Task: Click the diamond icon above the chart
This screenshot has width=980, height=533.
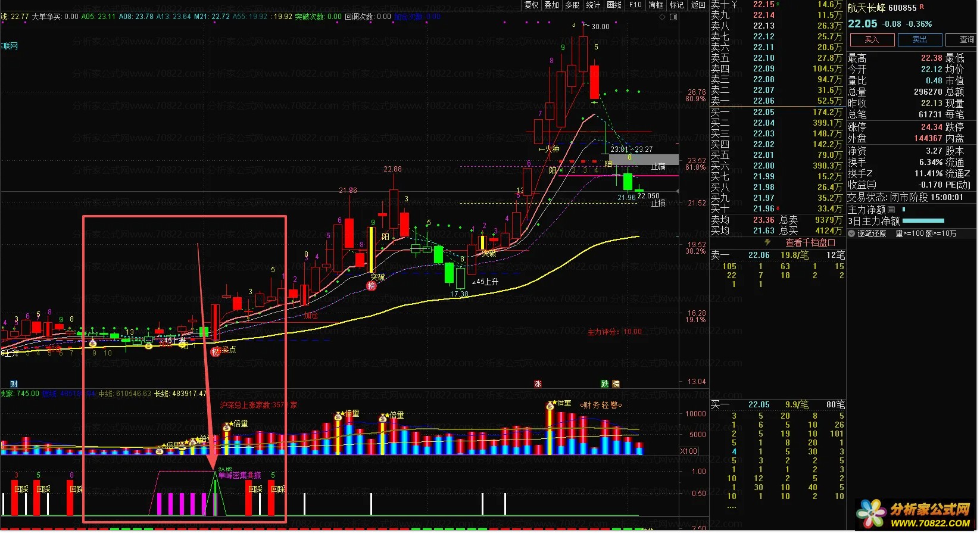Action: [x=663, y=17]
